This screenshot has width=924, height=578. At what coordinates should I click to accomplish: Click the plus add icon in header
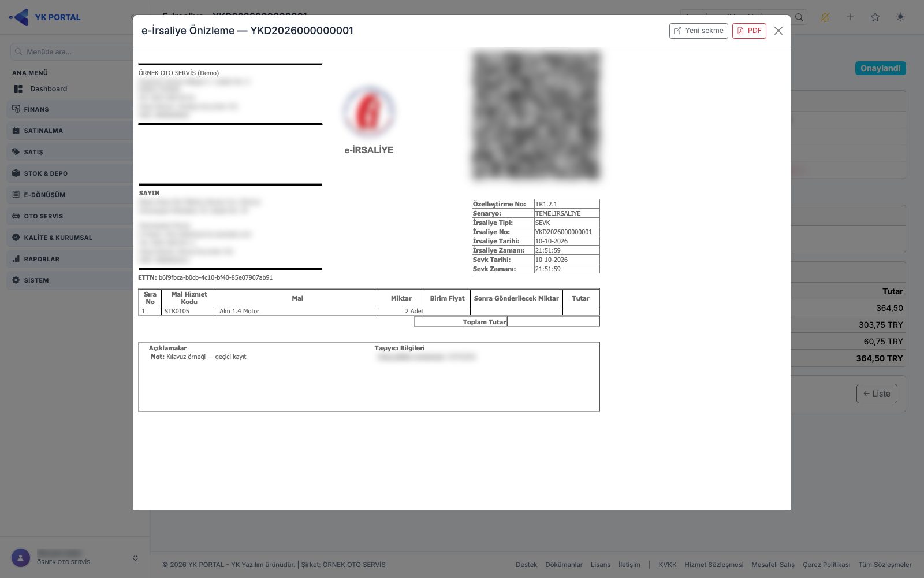click(x=850, y=17)
